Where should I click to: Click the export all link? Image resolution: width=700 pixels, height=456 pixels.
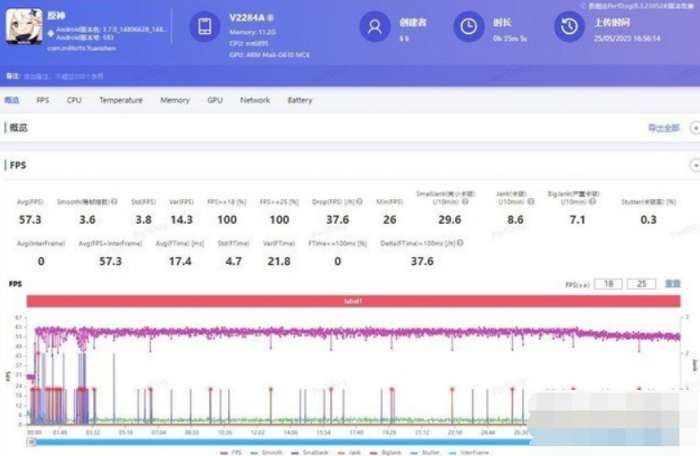[x=663, y=128]
